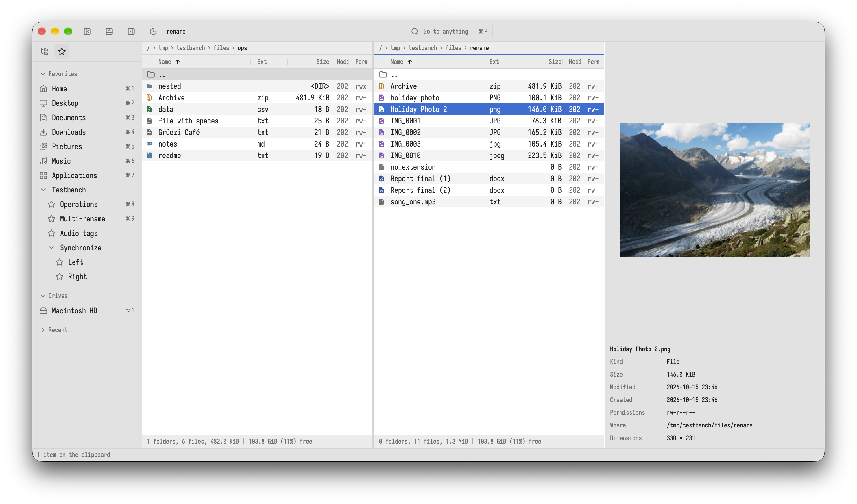
Task: Select the IMG_0010 jpeg file
Action: (x=489, y=156)
